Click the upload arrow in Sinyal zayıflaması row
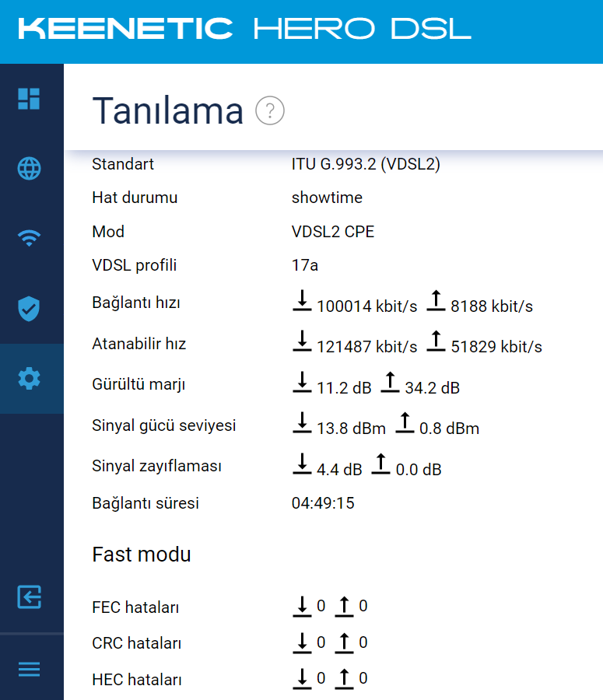The image size is (603, 700). pos(381,464)
